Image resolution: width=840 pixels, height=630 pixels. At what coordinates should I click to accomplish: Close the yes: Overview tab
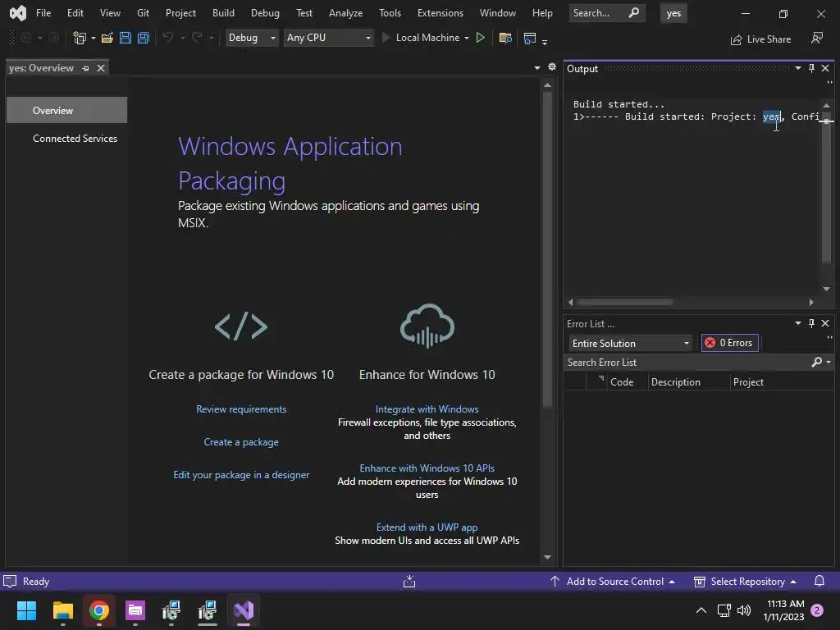pyautogui.click(x=101, y=68)
